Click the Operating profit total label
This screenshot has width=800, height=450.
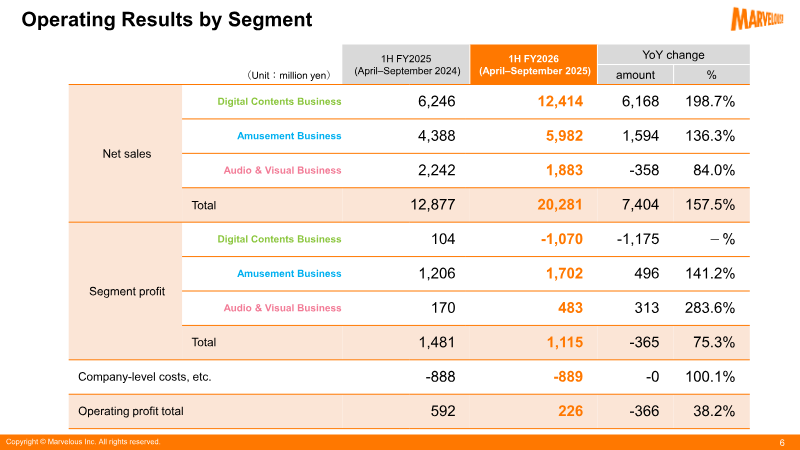point(131,411)
